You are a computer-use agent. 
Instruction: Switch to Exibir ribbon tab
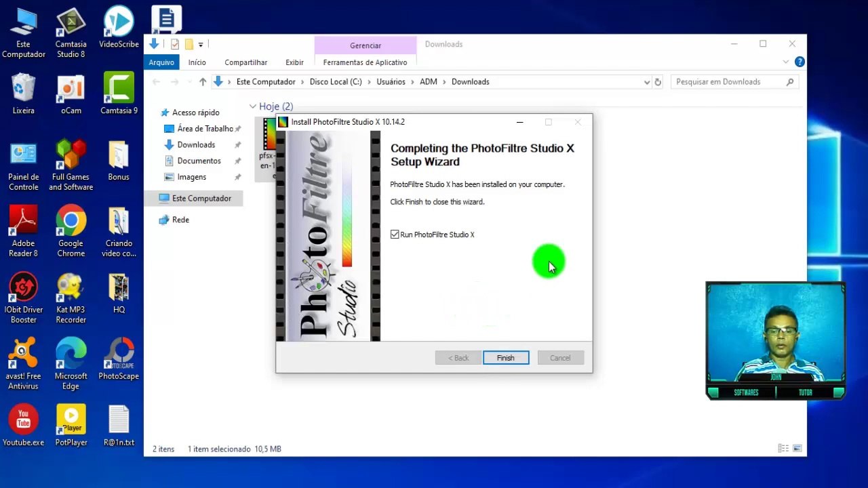[x=294, y=62]
